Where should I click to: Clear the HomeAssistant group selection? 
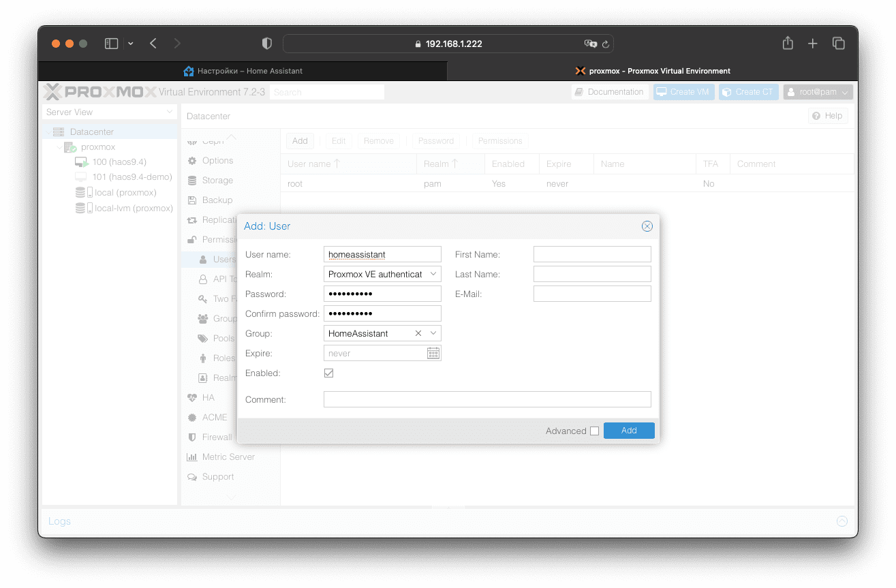click(x=418, y=333)
